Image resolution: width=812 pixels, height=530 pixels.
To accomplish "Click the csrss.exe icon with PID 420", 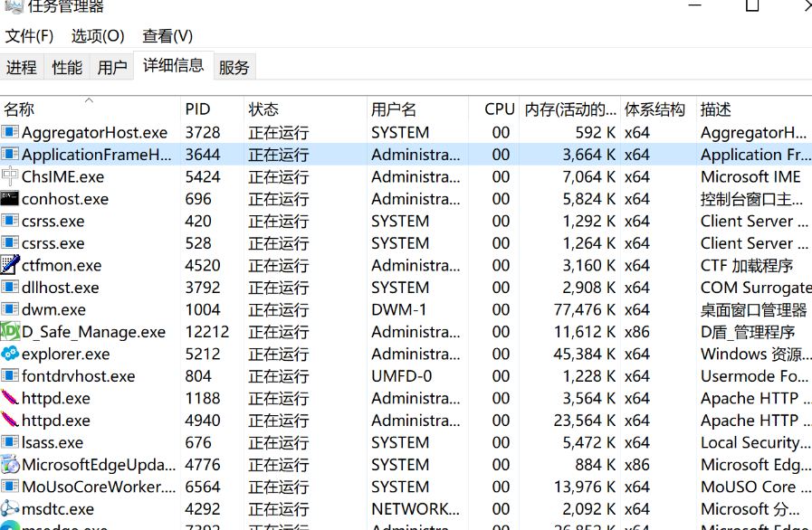I will tap(10, 221).
